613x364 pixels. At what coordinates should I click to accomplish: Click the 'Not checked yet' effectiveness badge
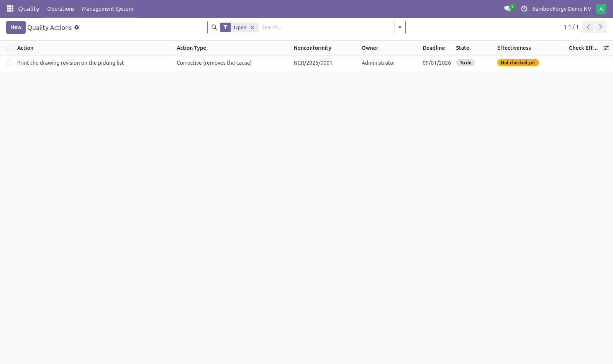click(518, 63)
